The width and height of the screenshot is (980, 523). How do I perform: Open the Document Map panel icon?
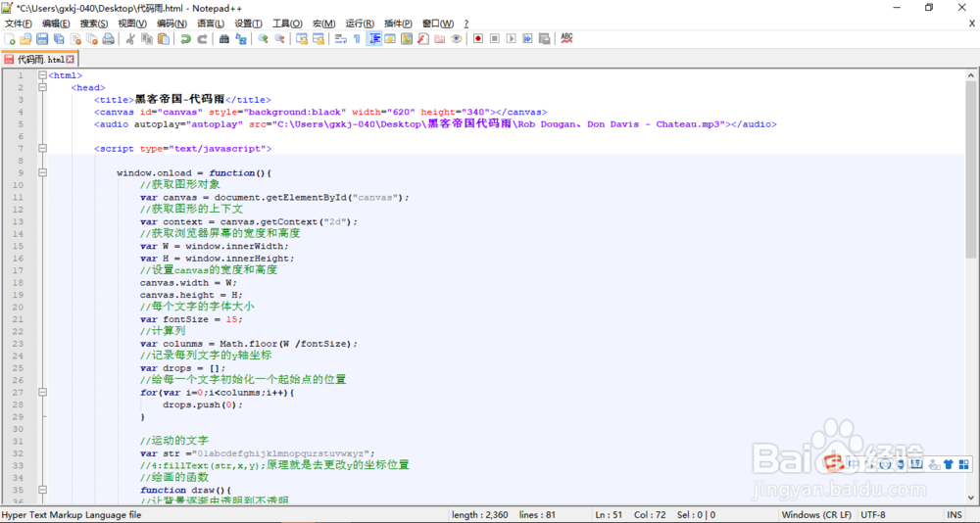pos(407,39)
